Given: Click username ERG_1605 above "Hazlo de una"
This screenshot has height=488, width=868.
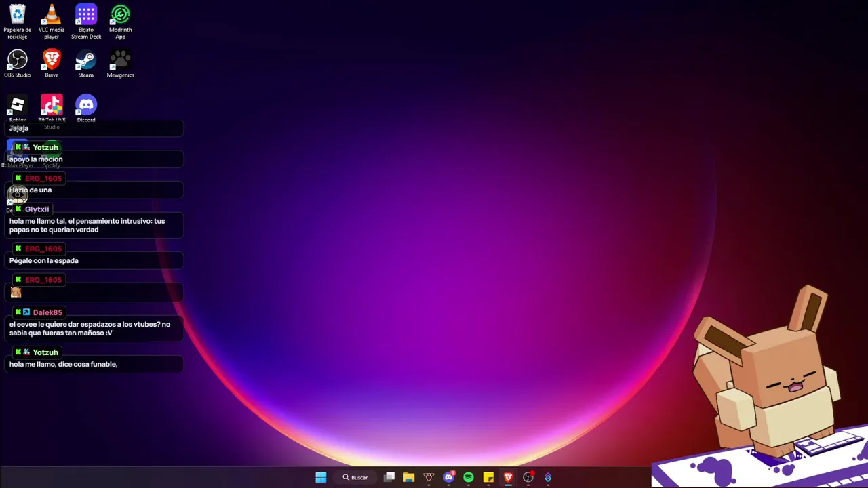Looking at the screenshot, I should pos(43,178).
